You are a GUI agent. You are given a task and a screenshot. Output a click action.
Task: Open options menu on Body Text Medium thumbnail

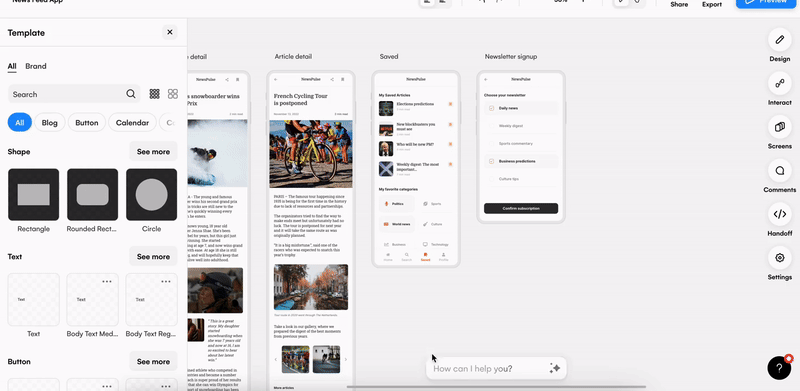[x=107, y=281]
